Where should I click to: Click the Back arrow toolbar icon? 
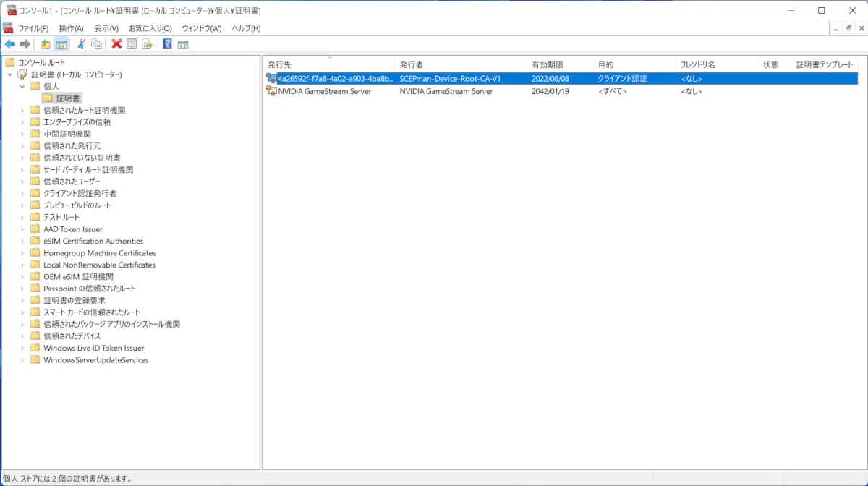pyautogui.click(x=10, y=44)
